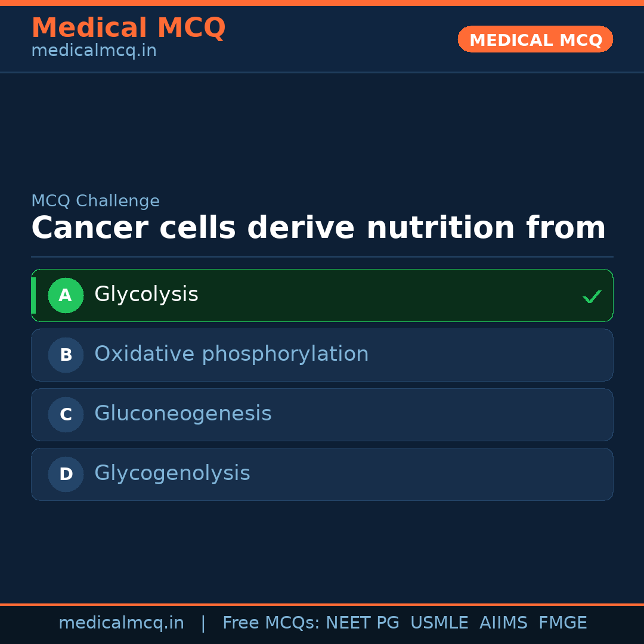The width and height of the screenshot is (644, 644).
Task: Click the green checkmark on Glycolysis row
Action: 592,296
